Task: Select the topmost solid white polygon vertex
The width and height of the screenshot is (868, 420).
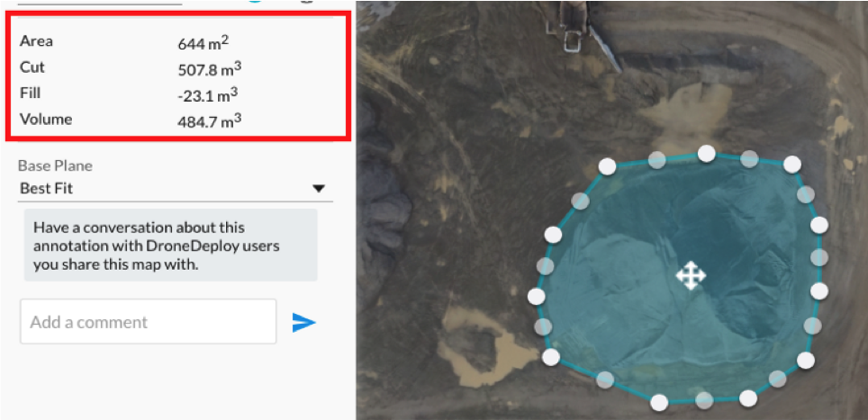Action: click(706, 153)
